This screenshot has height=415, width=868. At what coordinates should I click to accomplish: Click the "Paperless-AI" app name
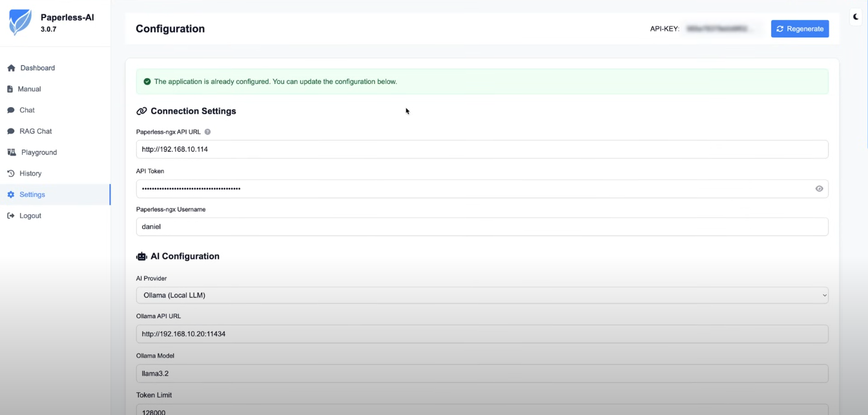click(67, 17)
